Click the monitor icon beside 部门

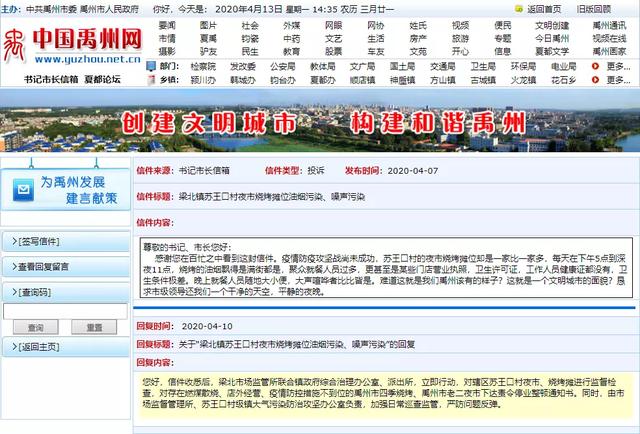tap(151, 66)
